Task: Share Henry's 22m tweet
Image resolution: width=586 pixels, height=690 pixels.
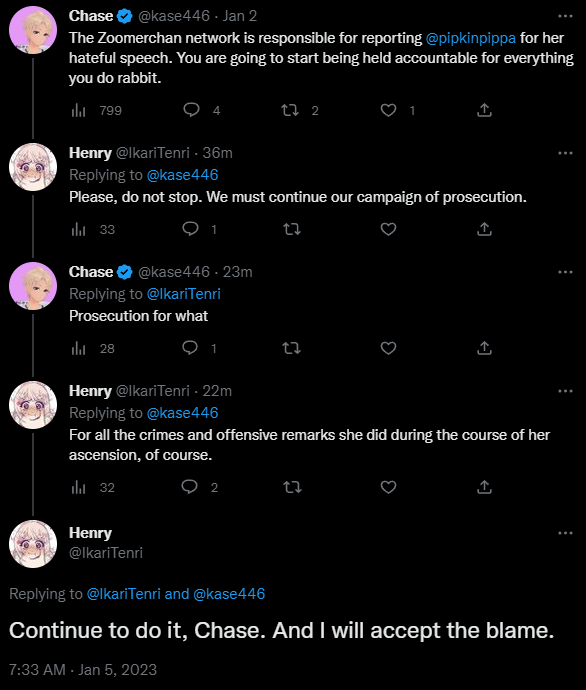Action: tap(484, 487)
